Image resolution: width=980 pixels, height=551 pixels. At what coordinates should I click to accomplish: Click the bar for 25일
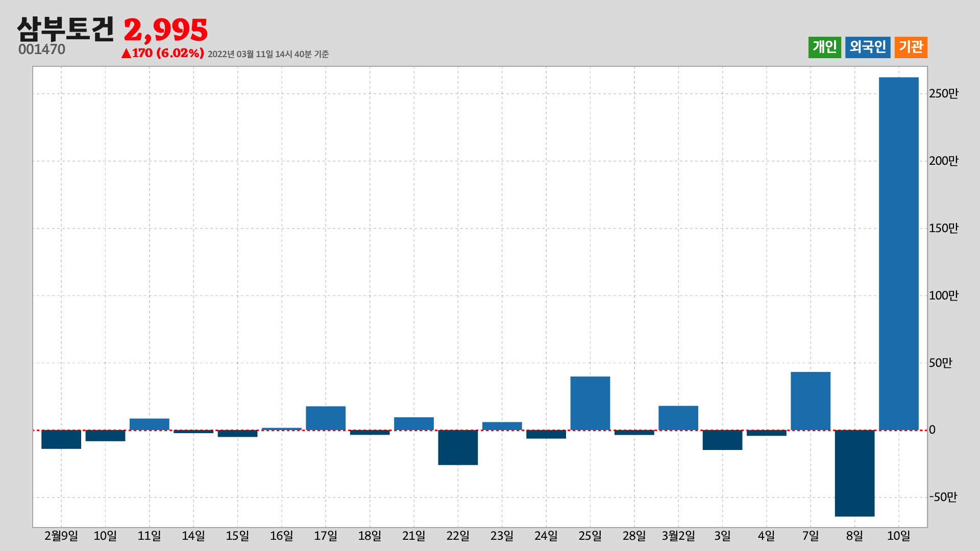pos(590,403)
